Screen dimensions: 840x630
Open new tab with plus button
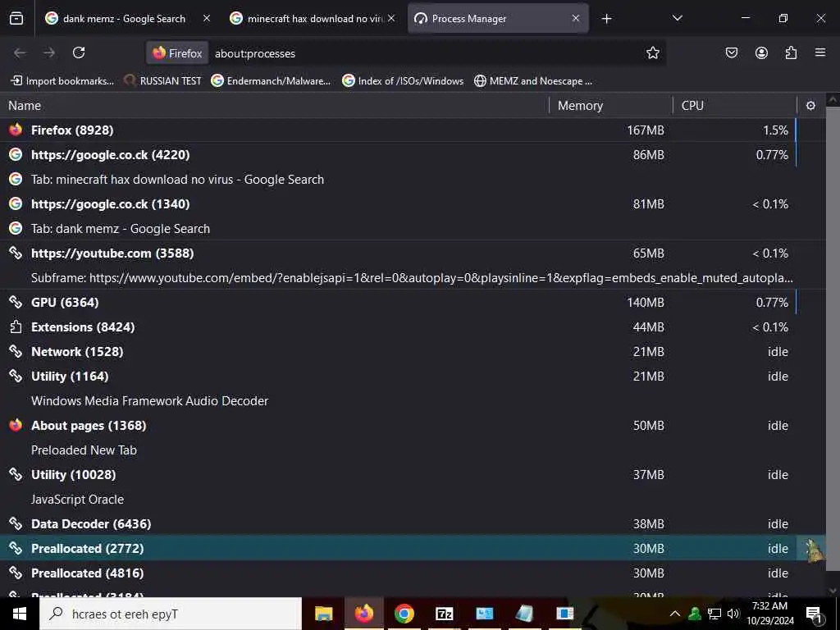[x=606, y=19]
